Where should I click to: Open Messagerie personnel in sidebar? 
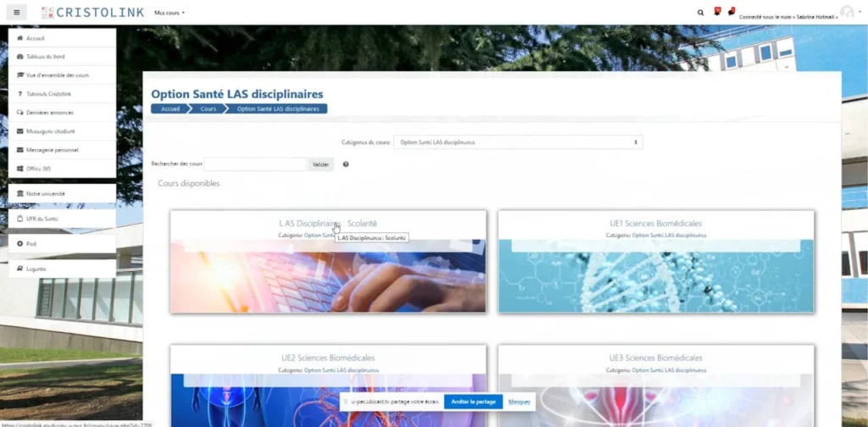click(52, 150)
